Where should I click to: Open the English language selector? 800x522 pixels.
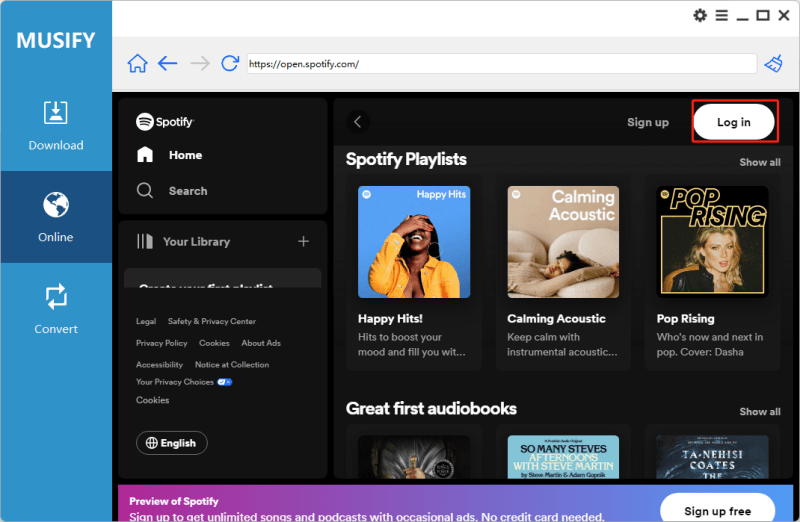click(x=172, y=443)
